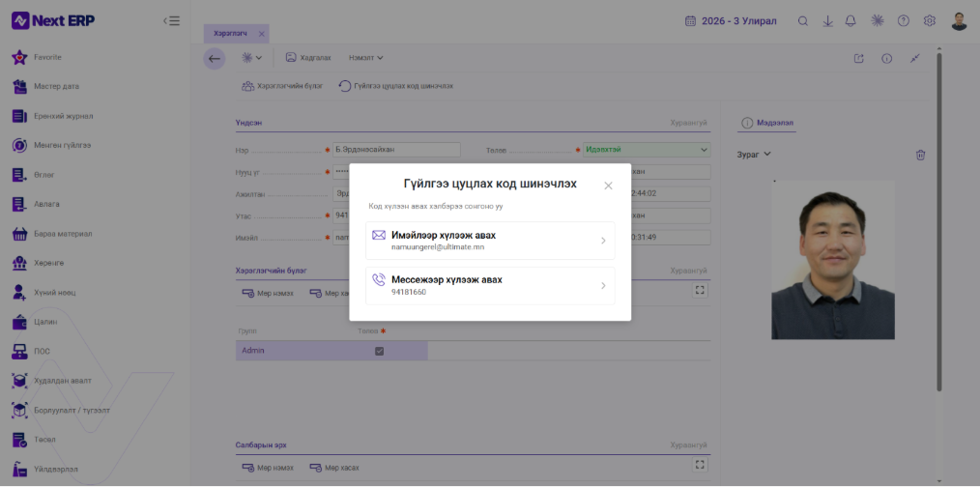Expand the Зураг section chevron
The image size is (980, 487).
point(767,154)
